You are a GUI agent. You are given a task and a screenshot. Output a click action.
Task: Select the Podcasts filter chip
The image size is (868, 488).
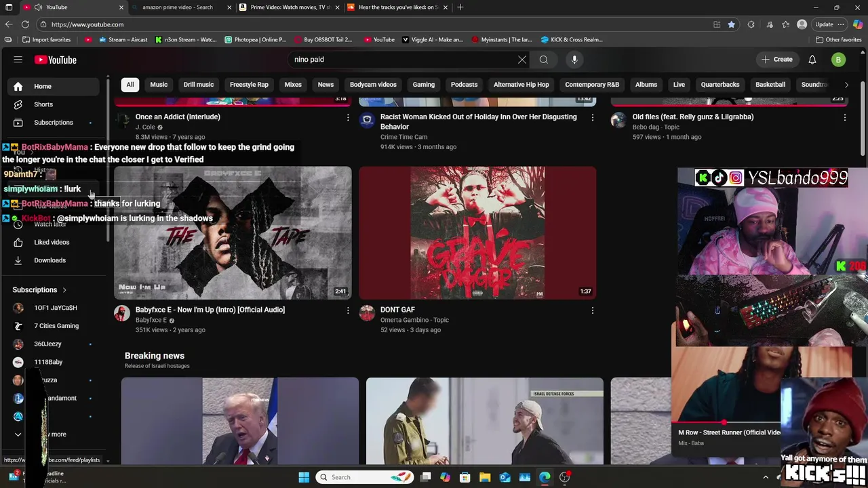point(465,85)
